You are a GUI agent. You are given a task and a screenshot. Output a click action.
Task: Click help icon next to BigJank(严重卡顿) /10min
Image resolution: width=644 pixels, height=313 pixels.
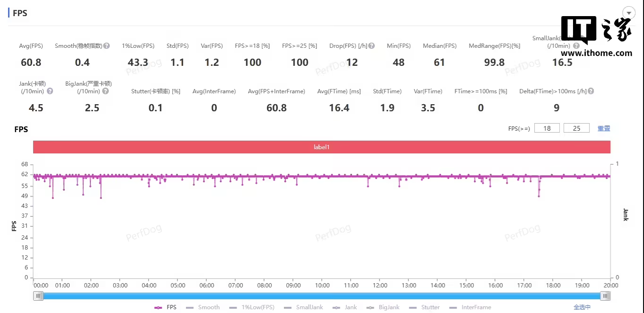click(x=105, y=91)
